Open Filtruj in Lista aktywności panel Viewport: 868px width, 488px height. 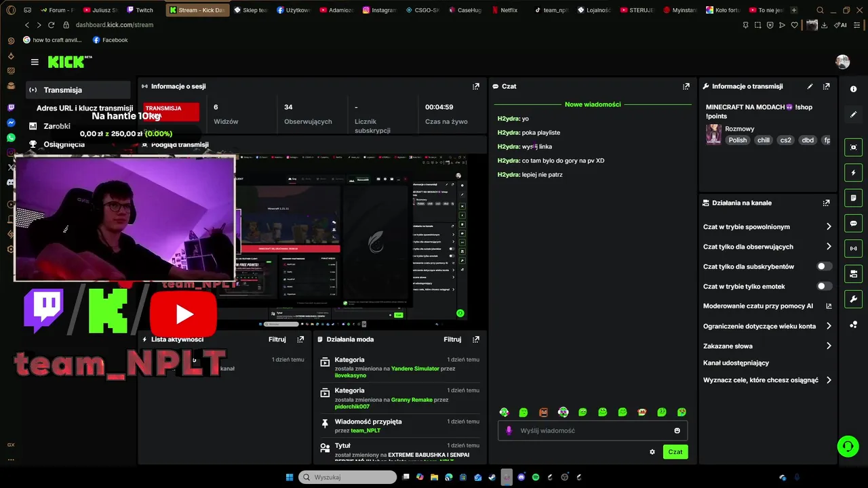(x=277, y=339)
